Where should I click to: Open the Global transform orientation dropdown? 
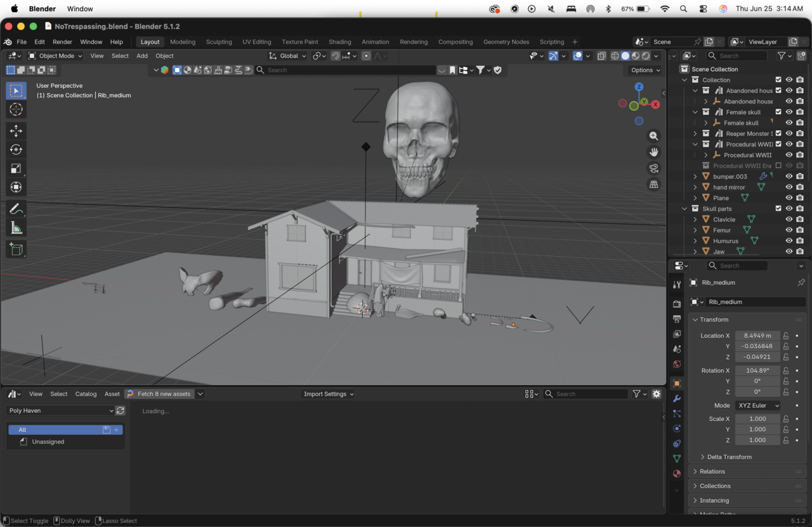[287, 56]
